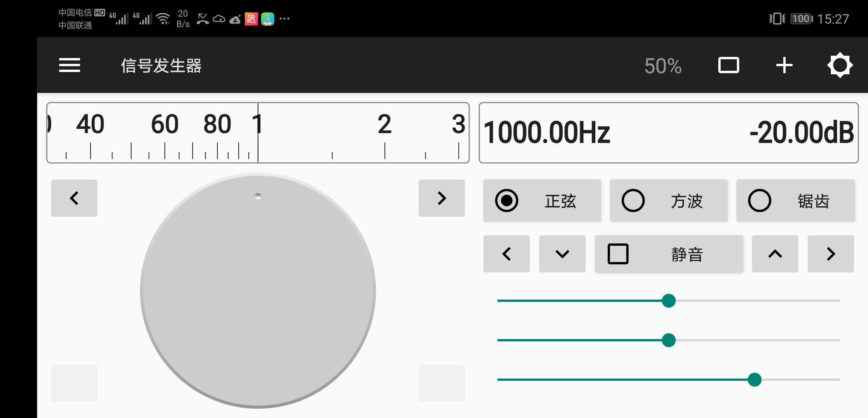868x418 pixels.
Task: Tap the right chevron below the 锯齿 option
Action: tap(830, 254)
